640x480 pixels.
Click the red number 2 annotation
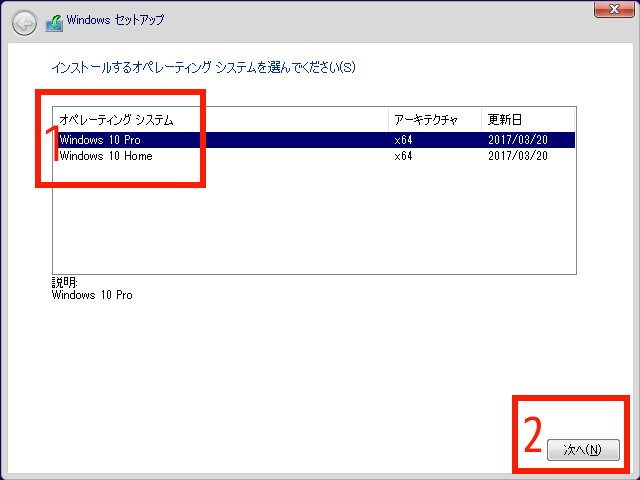tap(533, 435)
